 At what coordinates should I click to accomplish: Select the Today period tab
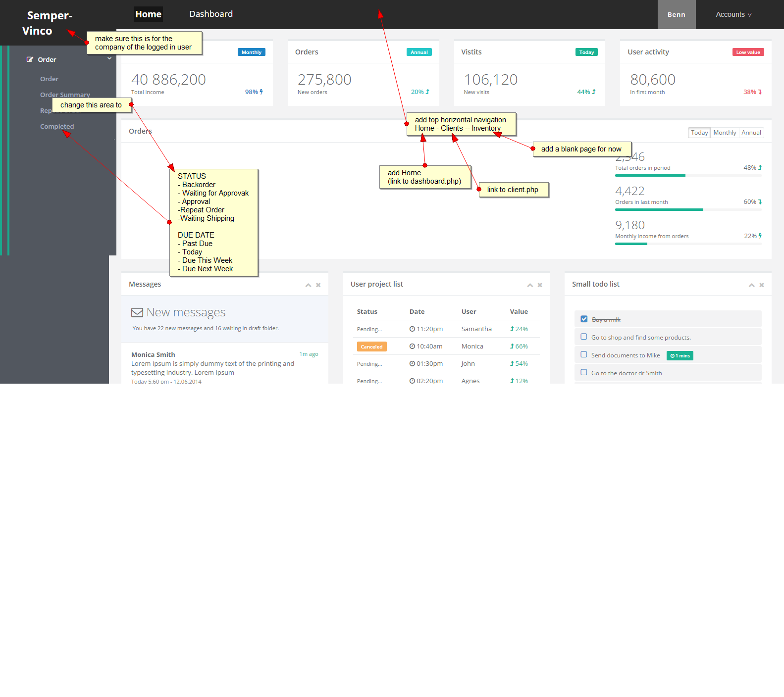[x=699, y=133]
